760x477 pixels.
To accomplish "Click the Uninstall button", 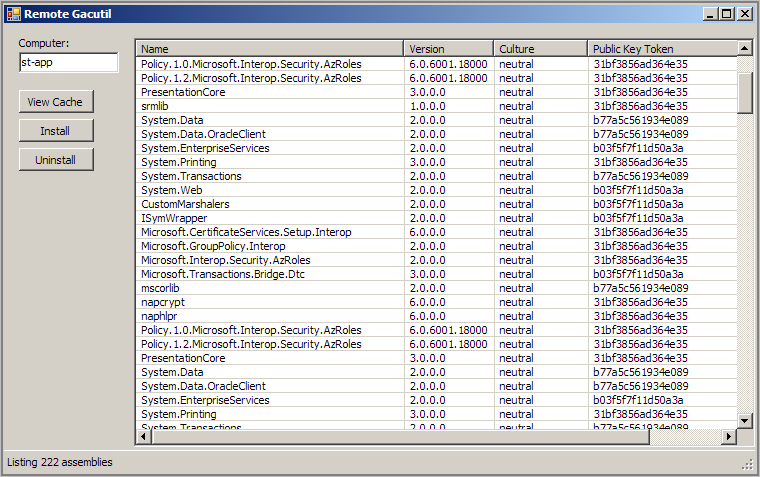I will coord(56,160).
